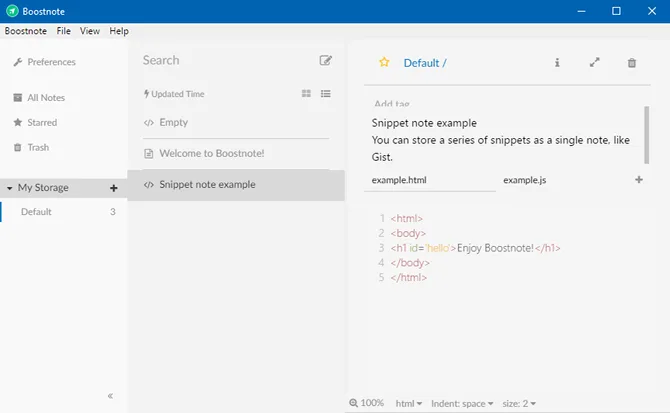The width and height of the screenshot is (670, 413).
Task: Add a new snippet tab with plus
Action: [639, 180]
